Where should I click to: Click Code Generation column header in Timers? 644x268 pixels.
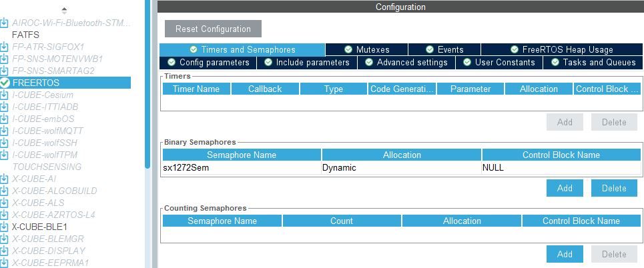click(402, 89)
